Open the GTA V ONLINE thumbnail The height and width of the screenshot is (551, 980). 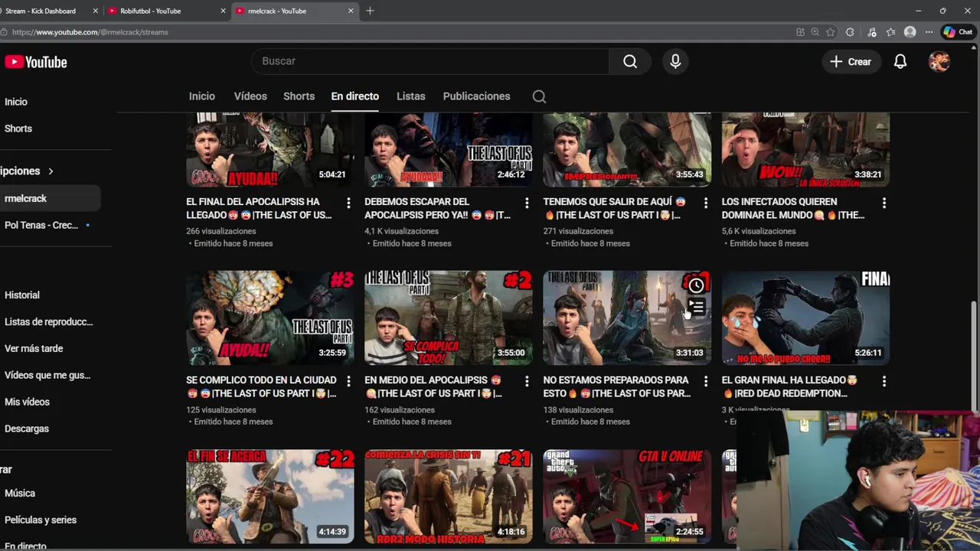tap(627, 496)
